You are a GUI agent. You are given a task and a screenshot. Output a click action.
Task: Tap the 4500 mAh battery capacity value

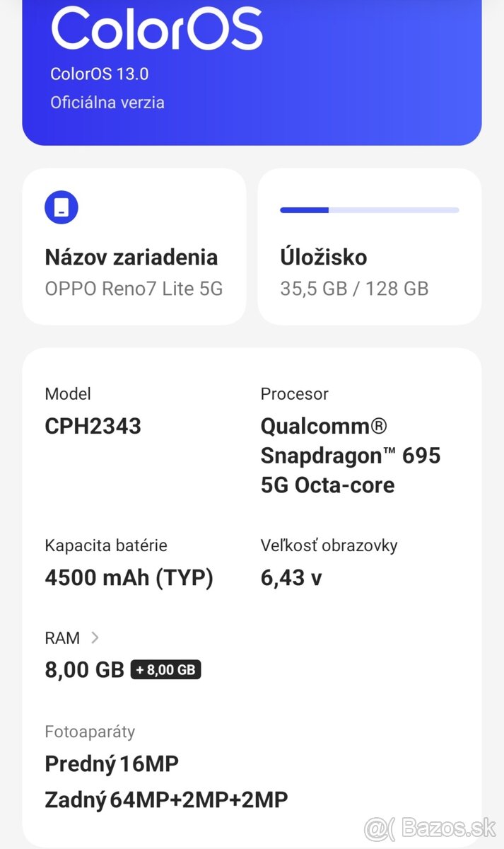129,577
